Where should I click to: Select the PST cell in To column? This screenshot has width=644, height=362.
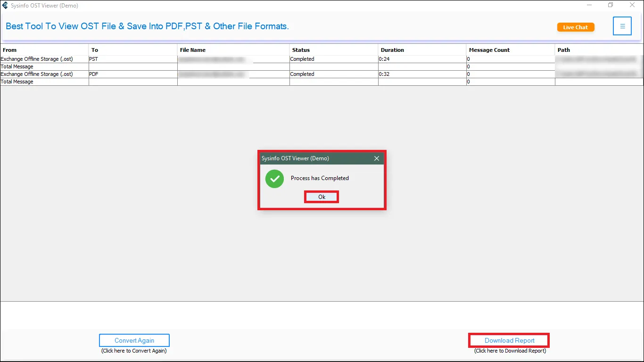point(94,59)
